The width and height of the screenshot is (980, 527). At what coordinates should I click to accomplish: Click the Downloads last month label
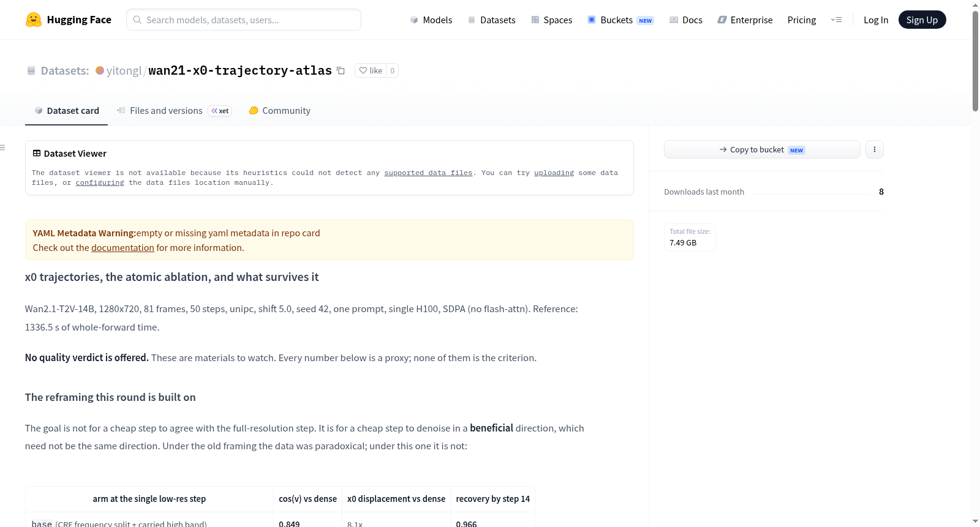pos(704,192)
